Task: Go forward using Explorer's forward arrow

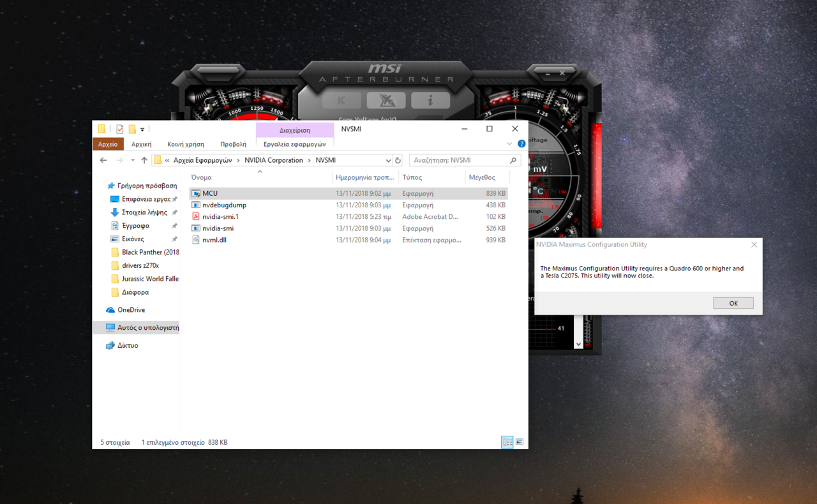Action: tap(119, 160)
